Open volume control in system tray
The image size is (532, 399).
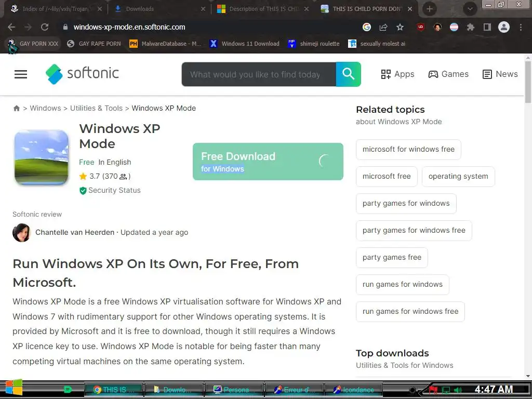click(458, 390)
